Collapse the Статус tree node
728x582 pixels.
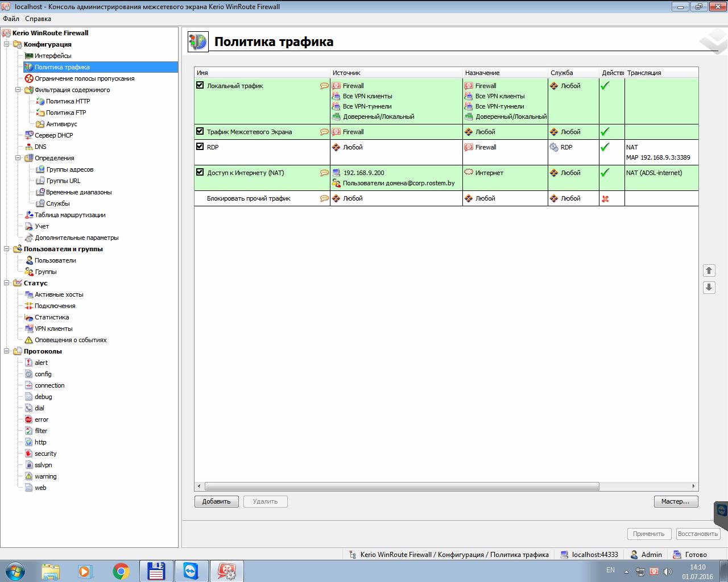7,283
